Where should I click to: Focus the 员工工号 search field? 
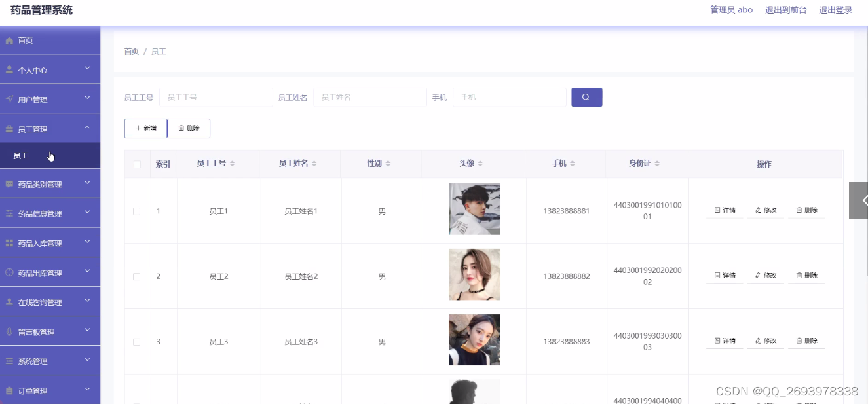click(x=216, y=97)
